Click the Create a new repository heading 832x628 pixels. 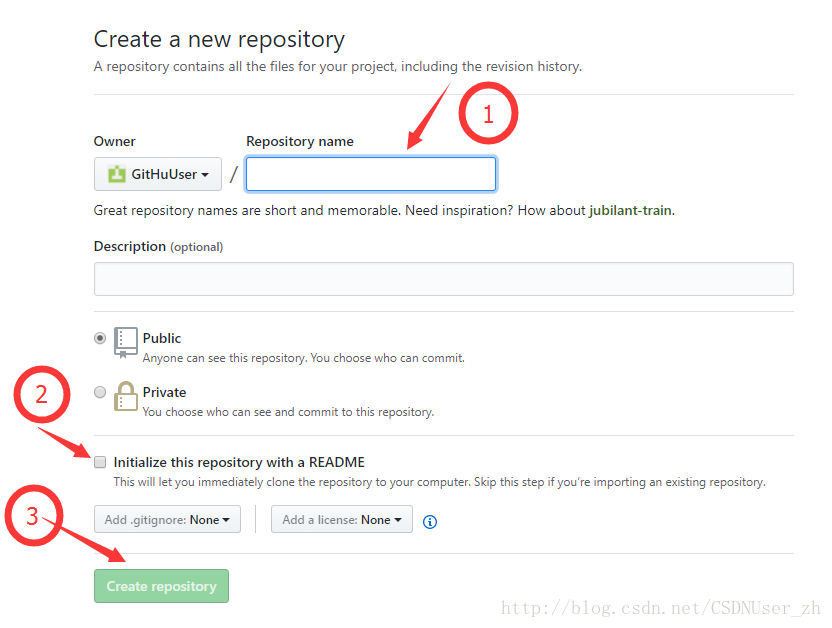click(219, 40)
